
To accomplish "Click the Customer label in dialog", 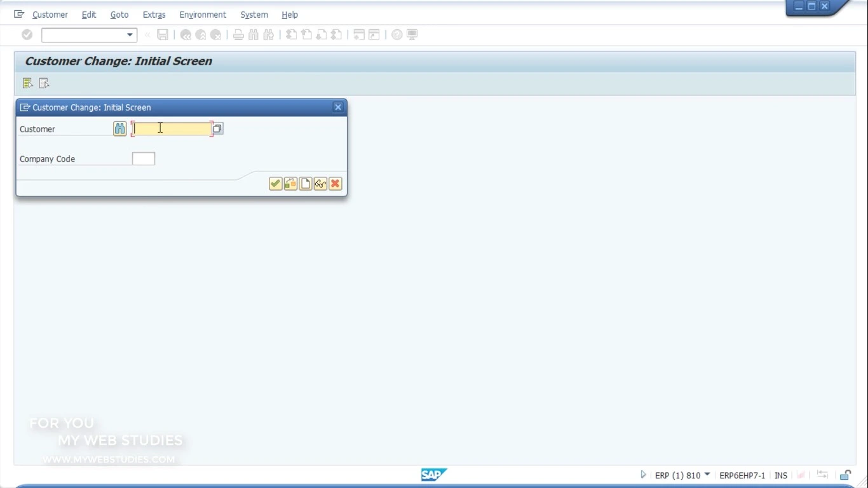I will coord(37,129).
